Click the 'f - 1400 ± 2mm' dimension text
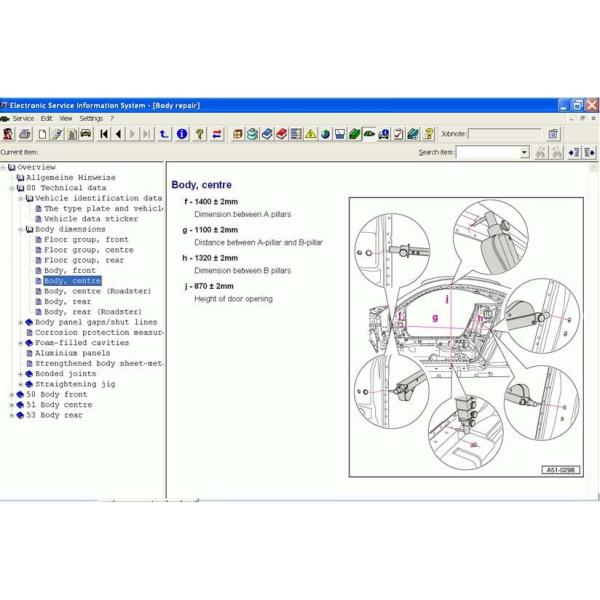This screenshot has width=600, height=600. point(211,202)
